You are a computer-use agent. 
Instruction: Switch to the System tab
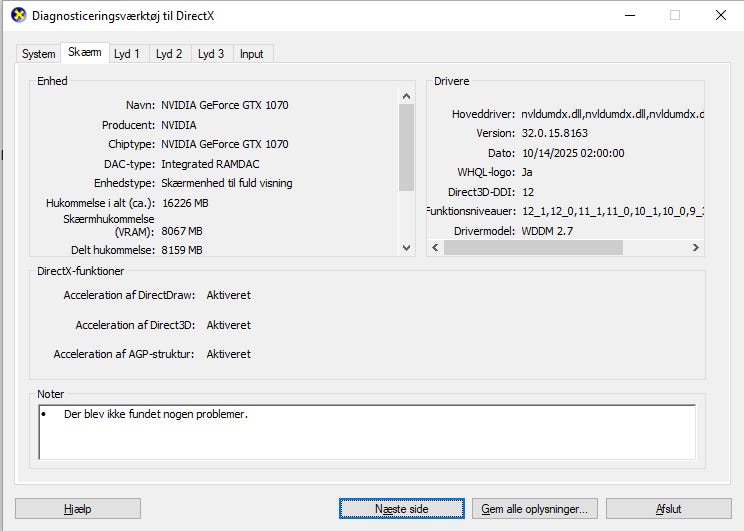point(38,54)
